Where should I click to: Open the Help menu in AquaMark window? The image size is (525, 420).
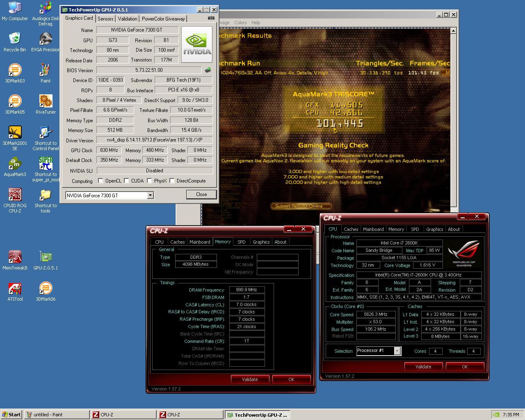coord(256,23)
